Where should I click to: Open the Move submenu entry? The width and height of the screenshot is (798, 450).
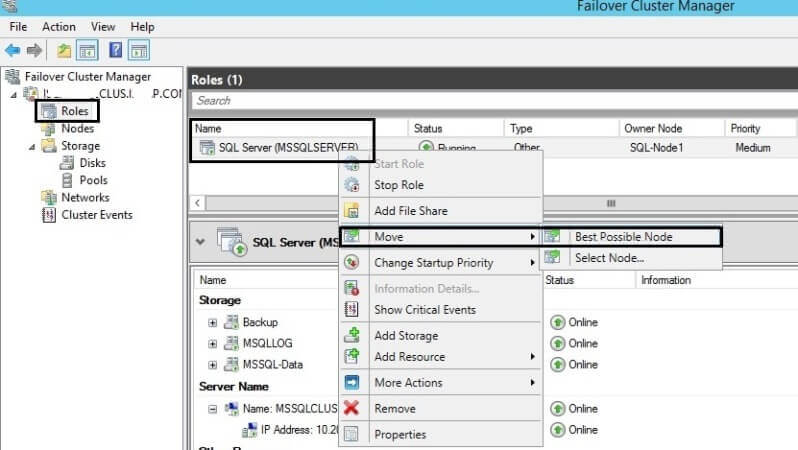[441, 237]
